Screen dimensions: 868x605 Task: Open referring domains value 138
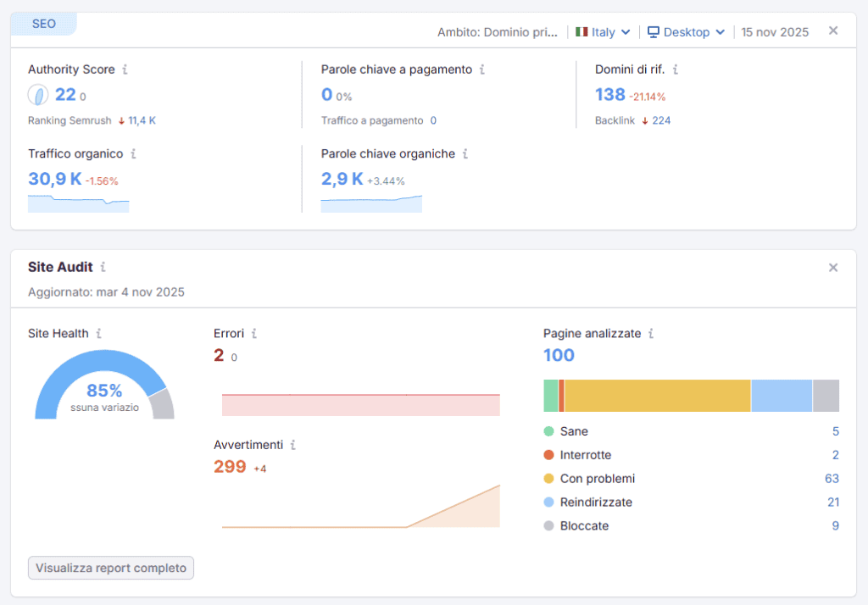(610, 95)
